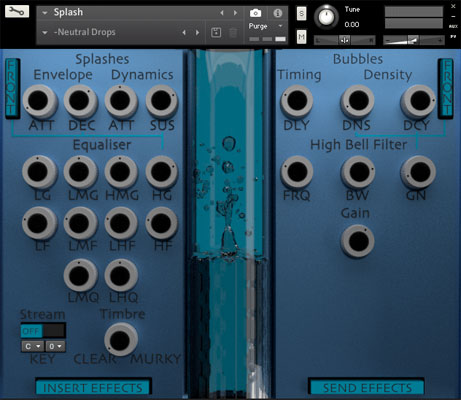The width and height of the screenshot is (461, 400).
Task: Toggle the Mute M button
Action: [x=301, y=36]
